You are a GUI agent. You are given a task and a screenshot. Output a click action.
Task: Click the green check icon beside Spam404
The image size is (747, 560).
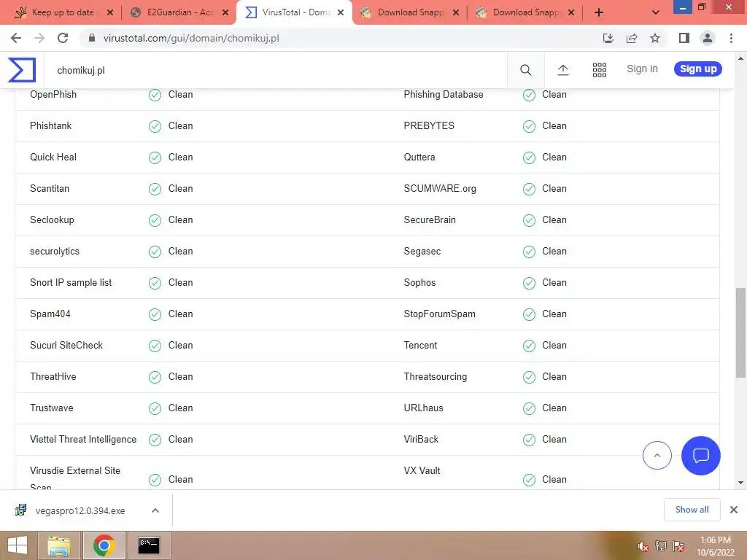[155, 314]
